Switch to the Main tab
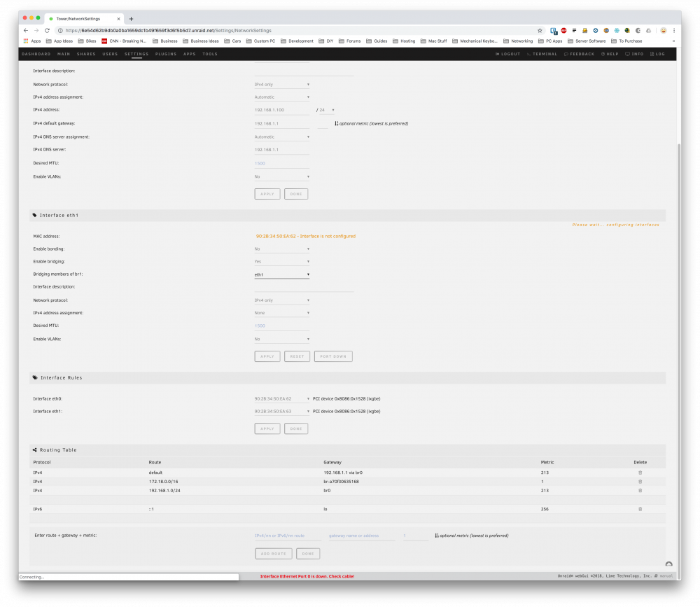 pyautogui.click(x=64, y=54)
